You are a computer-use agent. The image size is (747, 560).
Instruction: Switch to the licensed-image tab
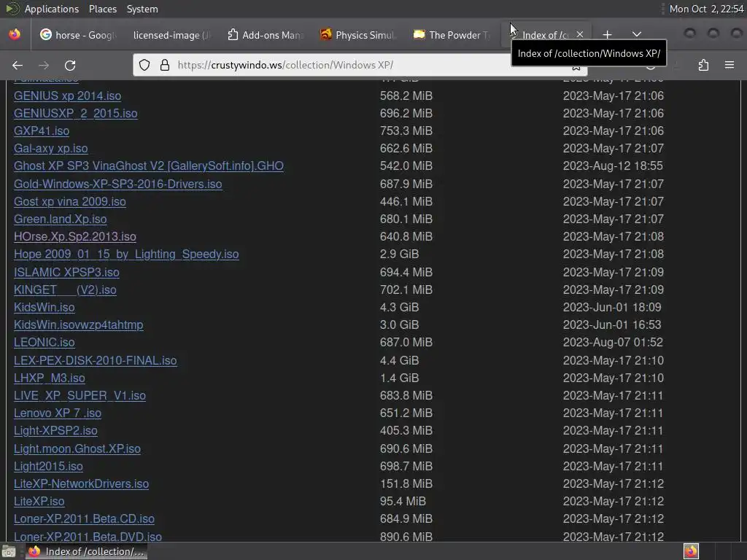point(170,35)
